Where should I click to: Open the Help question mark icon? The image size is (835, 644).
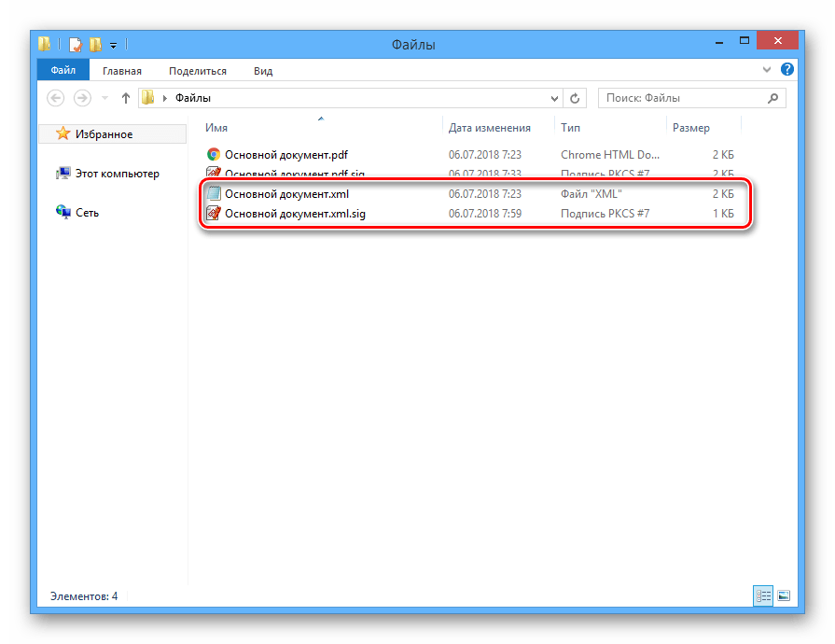[787, 70]
